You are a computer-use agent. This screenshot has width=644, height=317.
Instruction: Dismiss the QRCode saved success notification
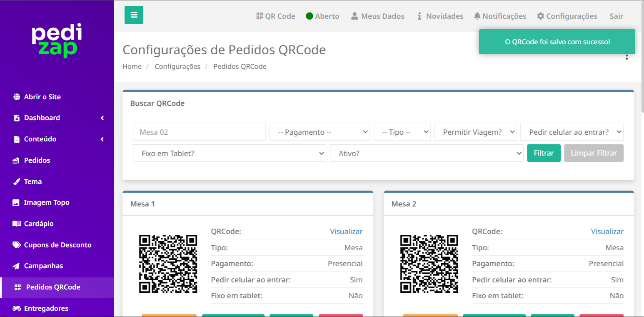pyautogui.click(x=557, y=42)
